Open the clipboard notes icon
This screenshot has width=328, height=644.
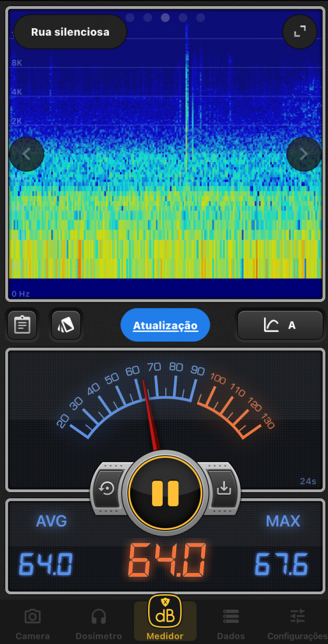click(x=22, y=325)
